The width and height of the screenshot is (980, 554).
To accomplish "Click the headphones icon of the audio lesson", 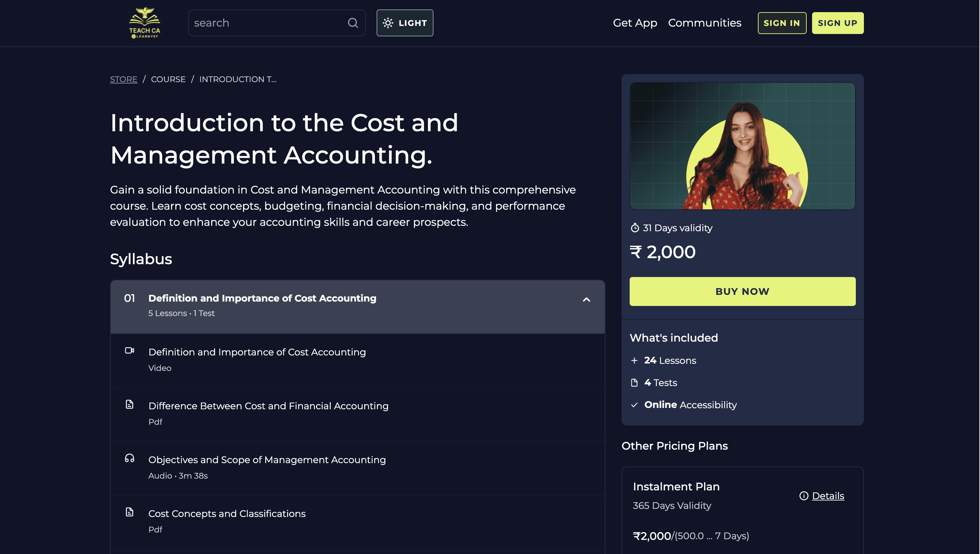I will pyautogui.click(x=129, y=458).
